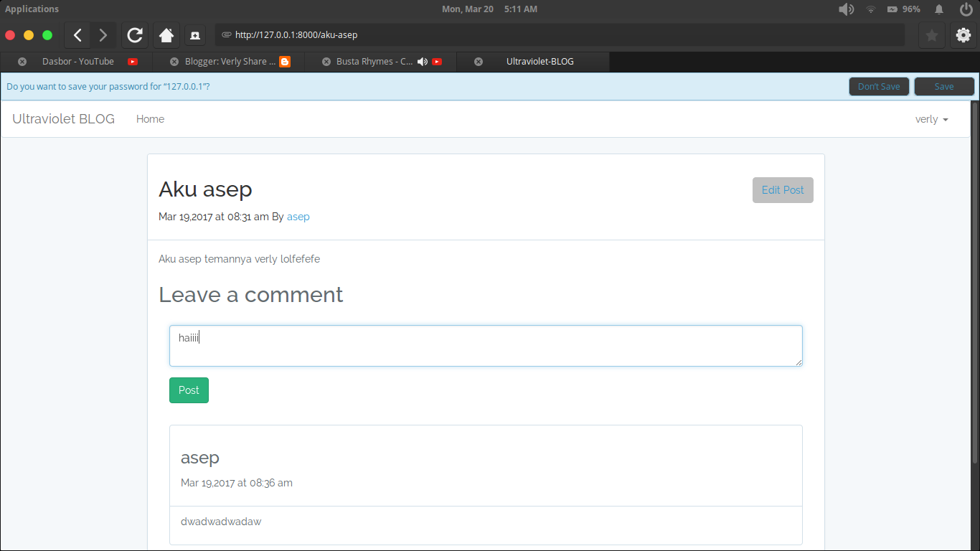This screenshot has width=980, height=551.
Task: Click the comment author name asep
Action: 200,458
